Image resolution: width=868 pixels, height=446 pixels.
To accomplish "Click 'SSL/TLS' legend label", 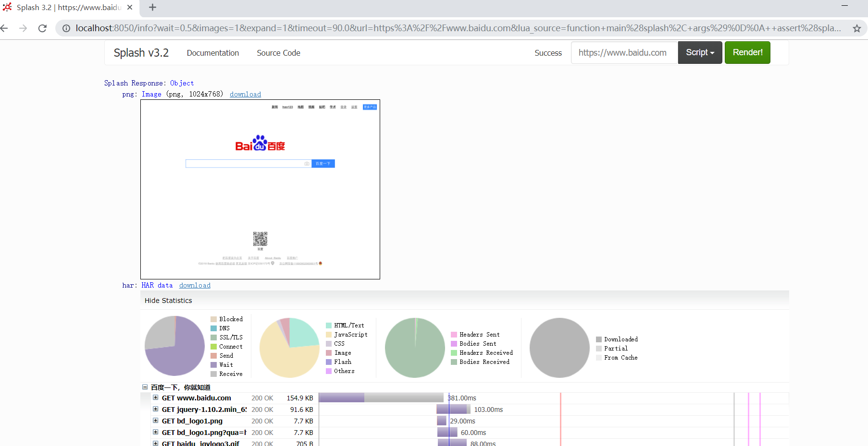I will (231, 338).
